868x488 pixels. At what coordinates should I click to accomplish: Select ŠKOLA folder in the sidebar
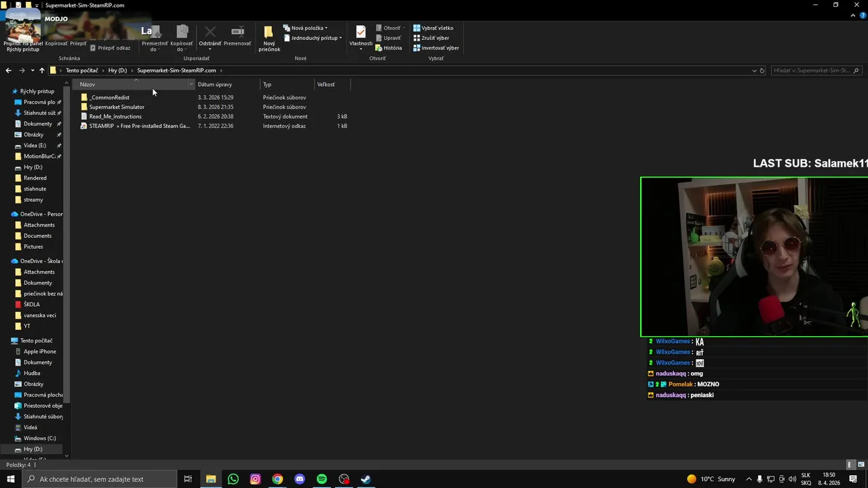32,304
